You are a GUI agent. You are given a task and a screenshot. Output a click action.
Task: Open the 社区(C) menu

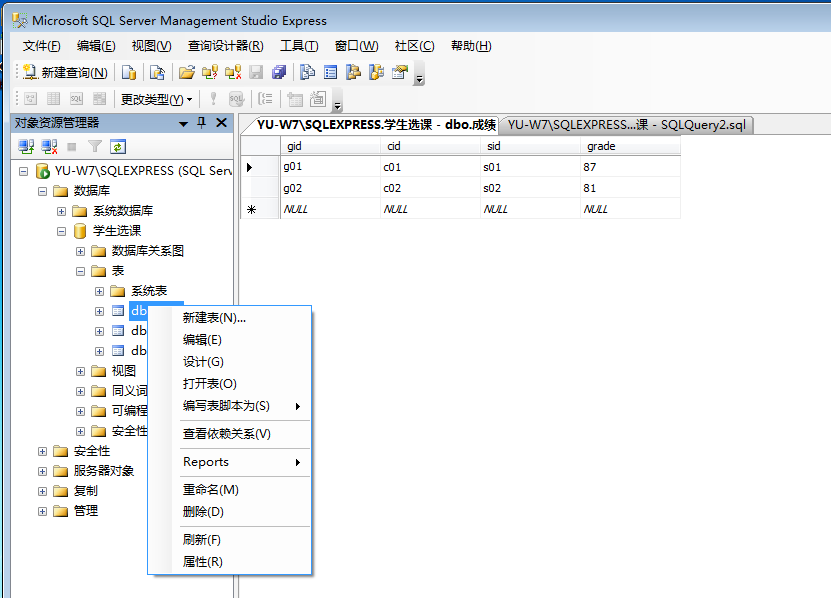coord(414,46)
